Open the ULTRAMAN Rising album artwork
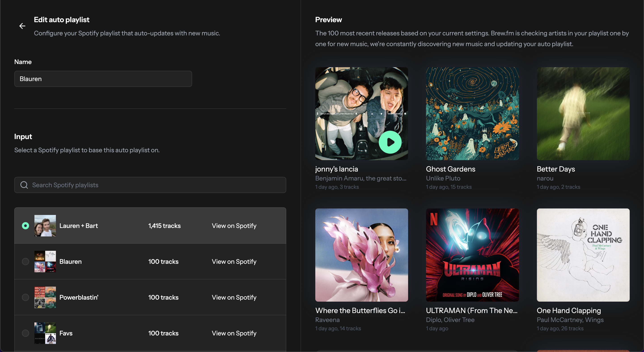The height and width of the screenshot is (352, 644). point(472,255)
